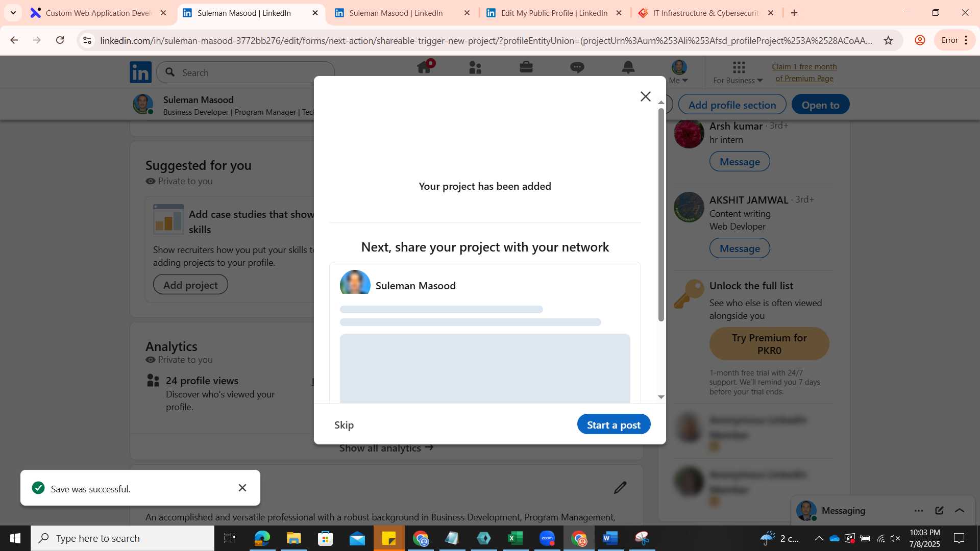Open File Explorer from taskbar
Screen dimensions: 980x551
(293, 538)
